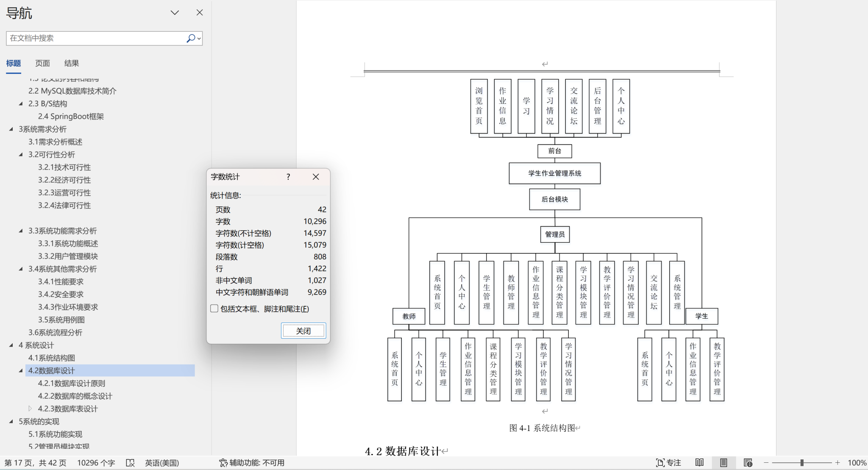Image resolution: width=868 pixels, height=470 pixels.
Task: Collapse the 4 系统设计 heading
Action: tap(11, 345)
